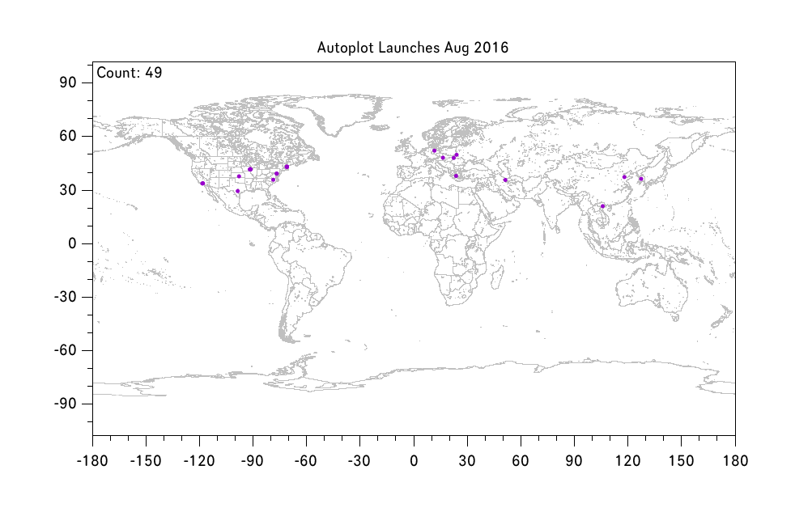Click the y-axis tick label "-90"

click(66, 404)
